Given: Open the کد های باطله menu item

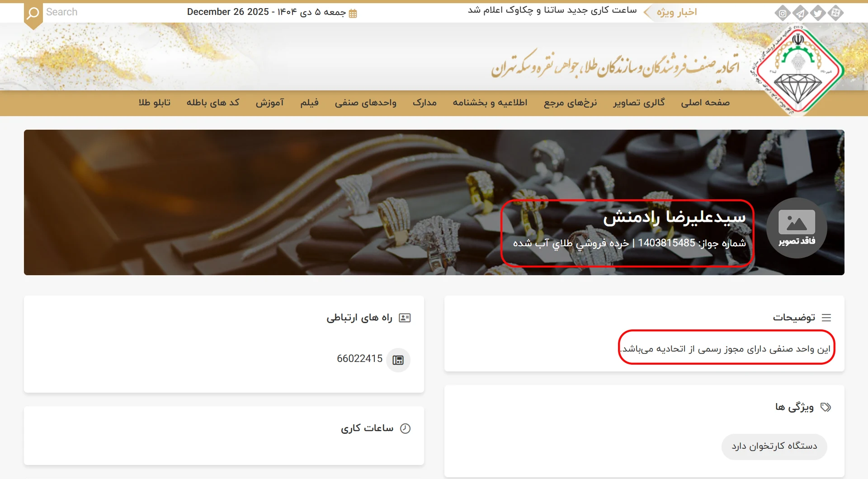Looking at the screenshot, I should (x=213, y=103).
